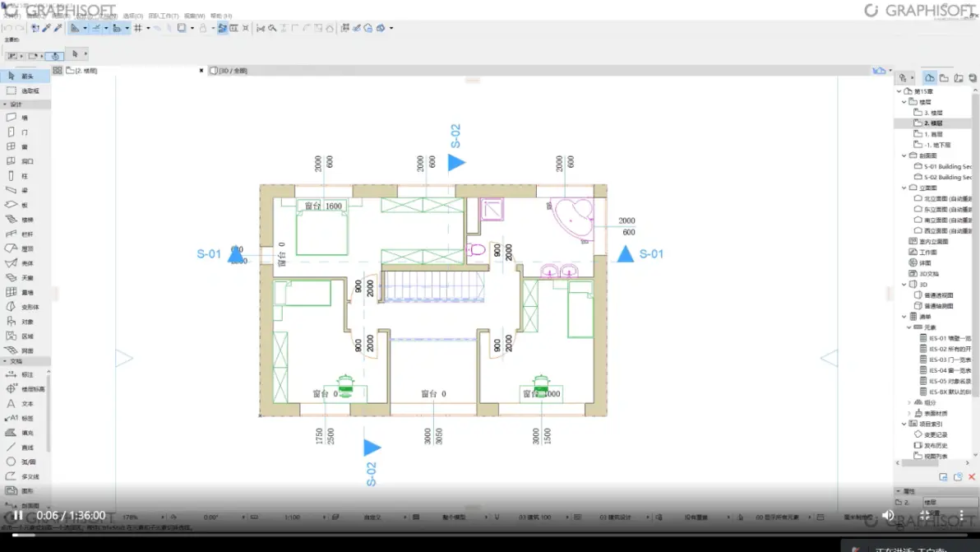Select the Level Dimension (楼层标高) tool
Screen dimensions: 980x552
click(x=24, y=389)
